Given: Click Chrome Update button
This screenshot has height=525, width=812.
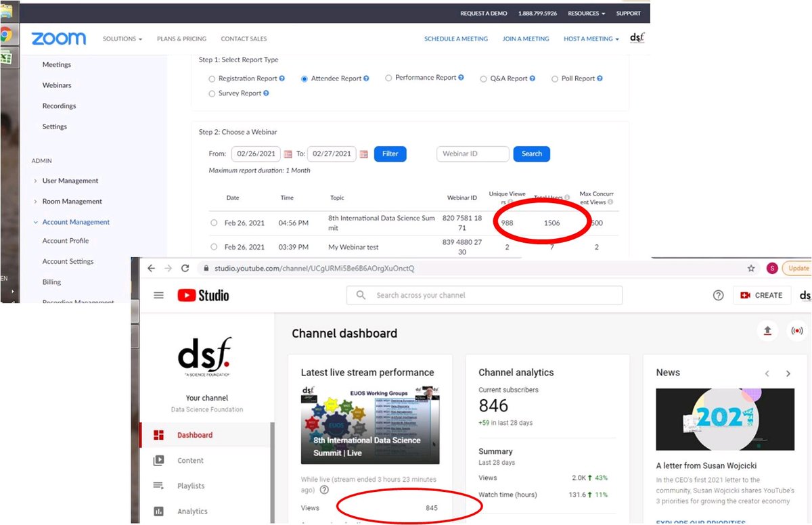Looking at the screenshot, I should click(x=796, y=268).
